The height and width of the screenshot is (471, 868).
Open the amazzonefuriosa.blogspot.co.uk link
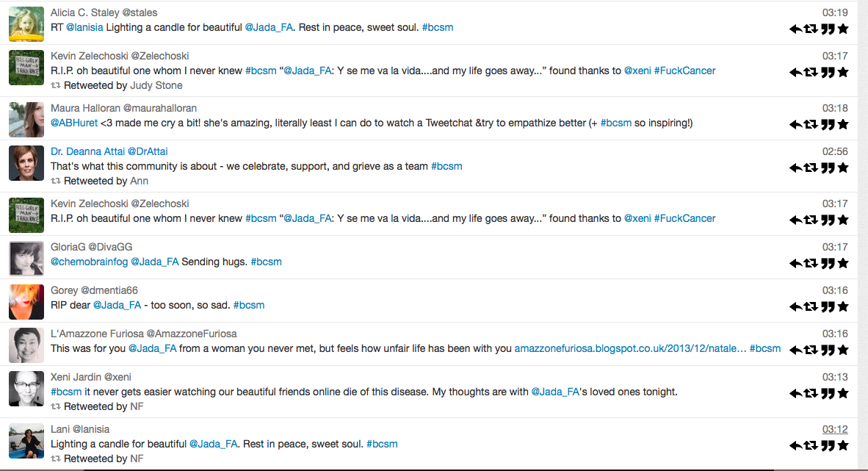pos(630,348)
